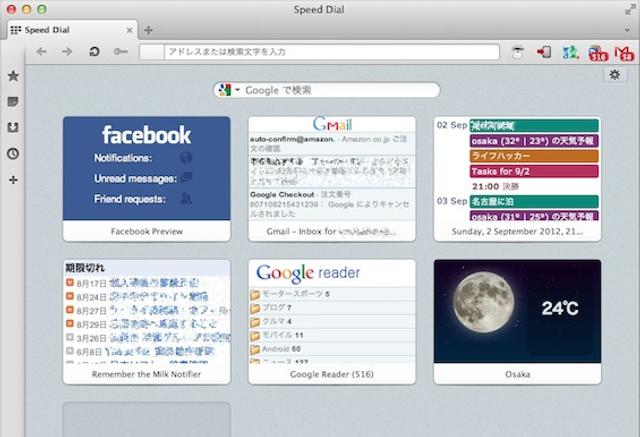Screen dimensions: 640x437
Task: Close the Speed Dial tab
Action: tap(129, 30)
